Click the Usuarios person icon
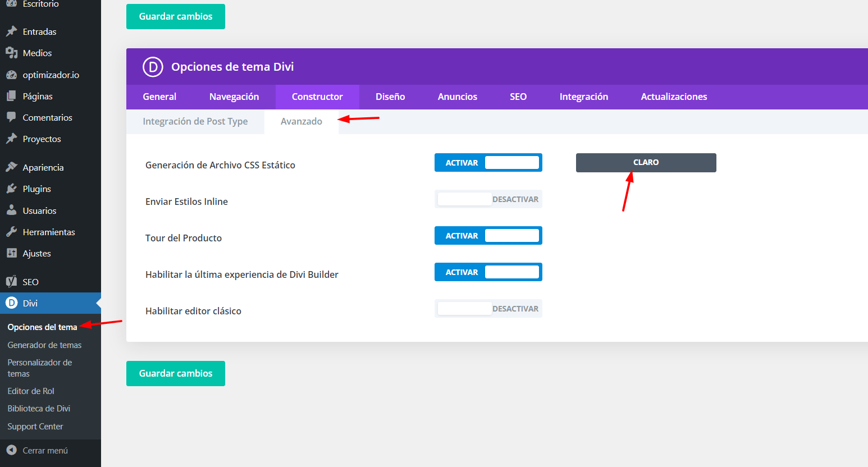868x467 pixels. [11, 210]
